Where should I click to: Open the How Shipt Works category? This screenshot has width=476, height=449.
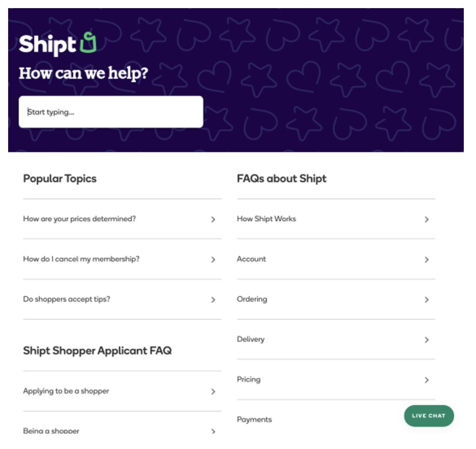(266, 219)
